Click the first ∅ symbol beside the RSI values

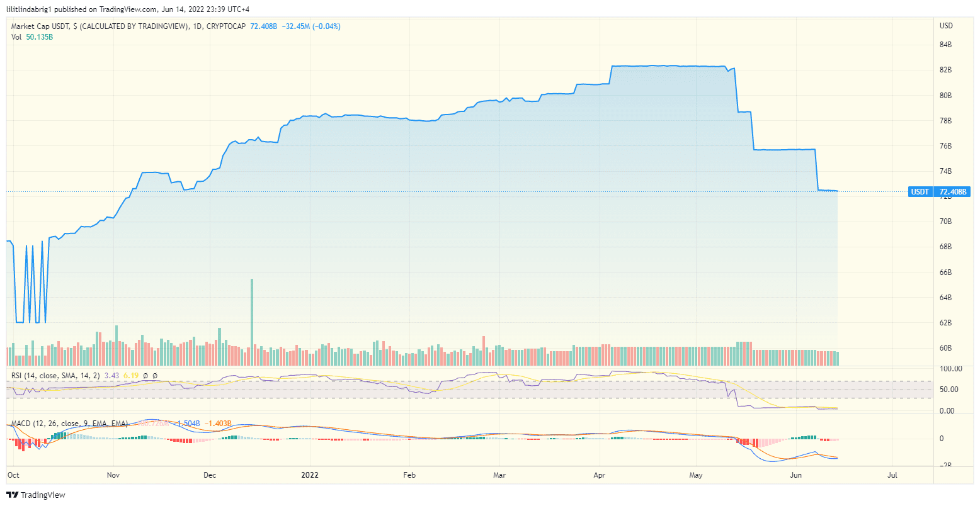pyautogui.click(x=145, y=375)
